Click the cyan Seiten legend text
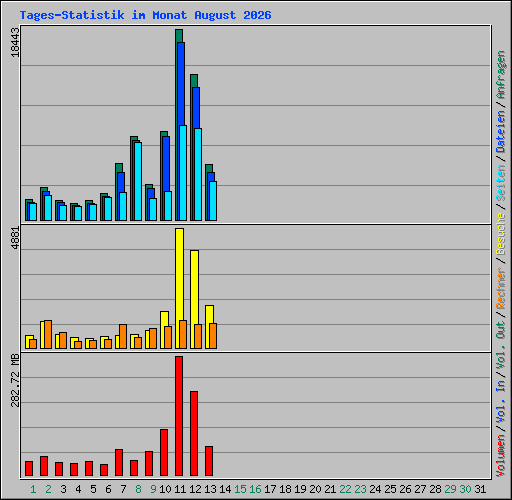The width and height of the screenshot is (512, 500). (x=500, y=183)
